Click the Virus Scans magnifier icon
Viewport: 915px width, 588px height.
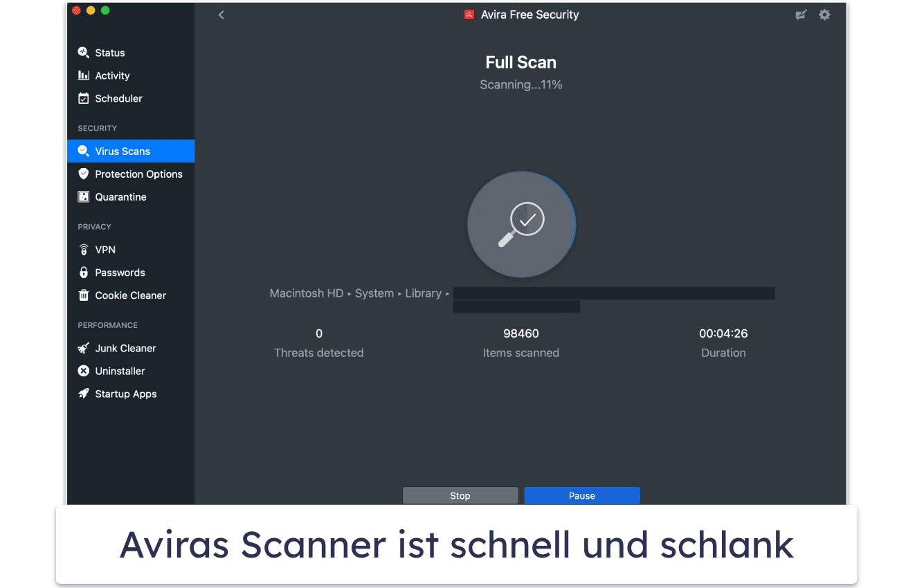[x=83, y=151]
